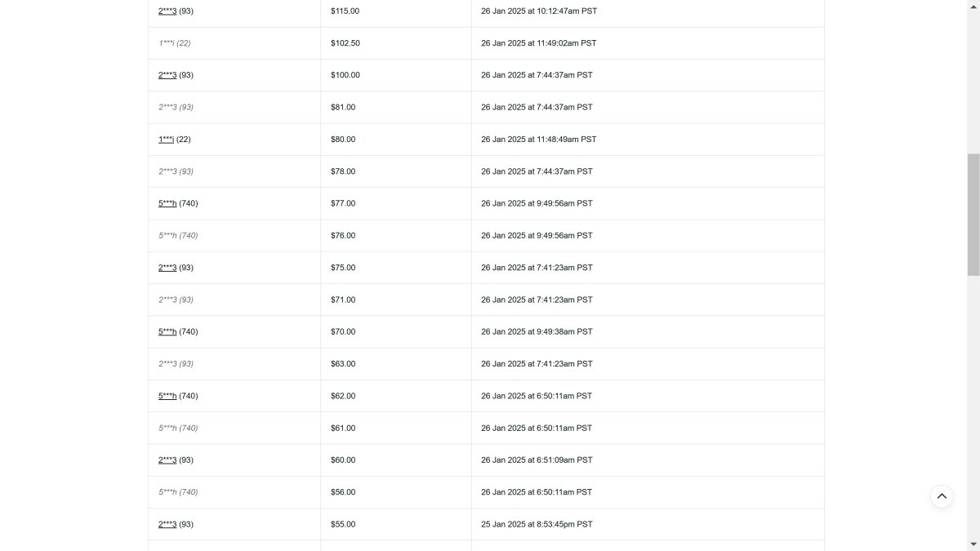Screen dimensions: 980x551
Task: Open bidder 2***3 link for $75.00 bid
Action: (167, 268)
